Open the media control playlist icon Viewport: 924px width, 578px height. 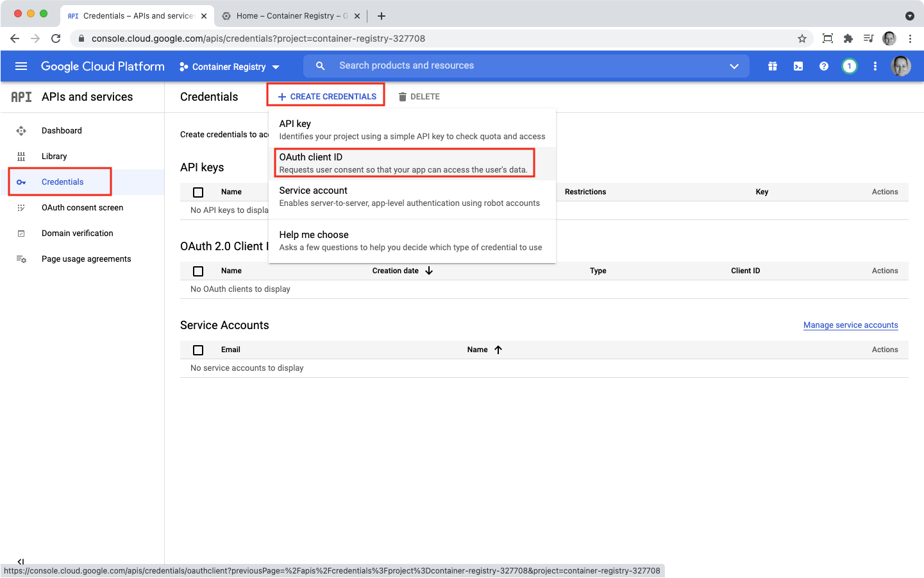869,38
